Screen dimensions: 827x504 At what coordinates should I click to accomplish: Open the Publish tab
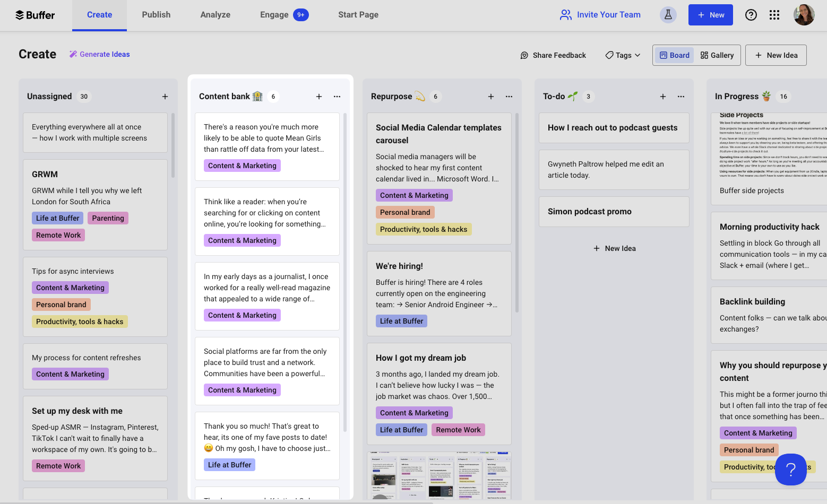tap(156, 15)
